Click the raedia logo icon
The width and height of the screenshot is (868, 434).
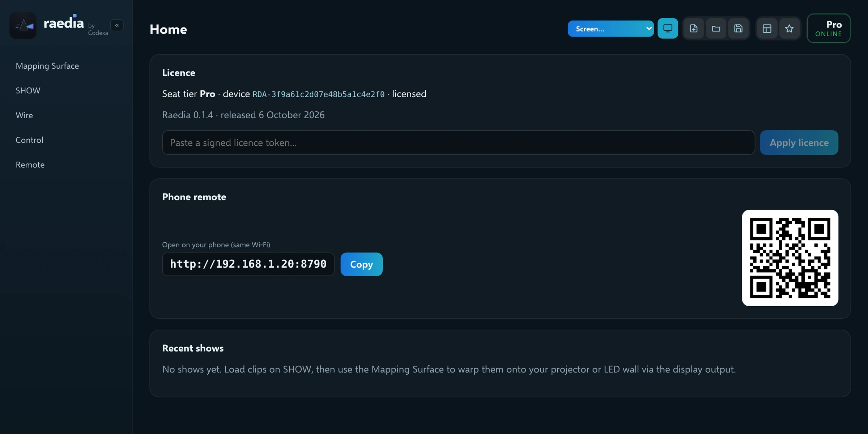coord(23,25)
